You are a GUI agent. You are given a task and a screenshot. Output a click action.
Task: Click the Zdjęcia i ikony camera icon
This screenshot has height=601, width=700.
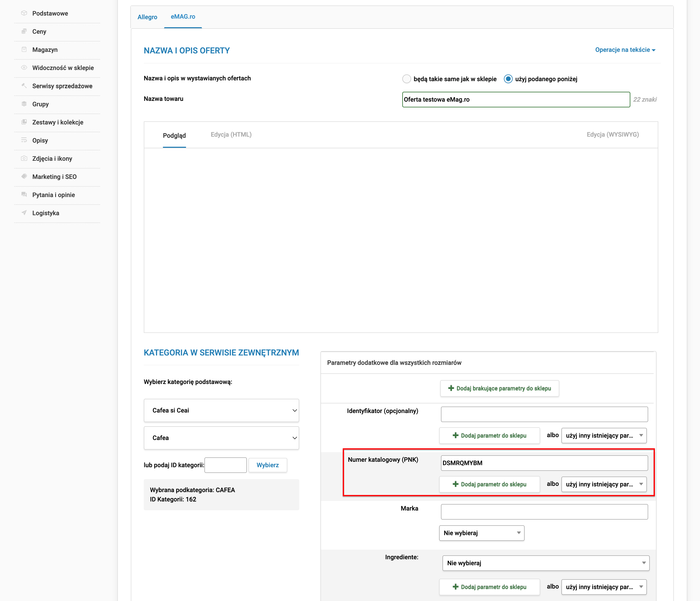point(24,158)
